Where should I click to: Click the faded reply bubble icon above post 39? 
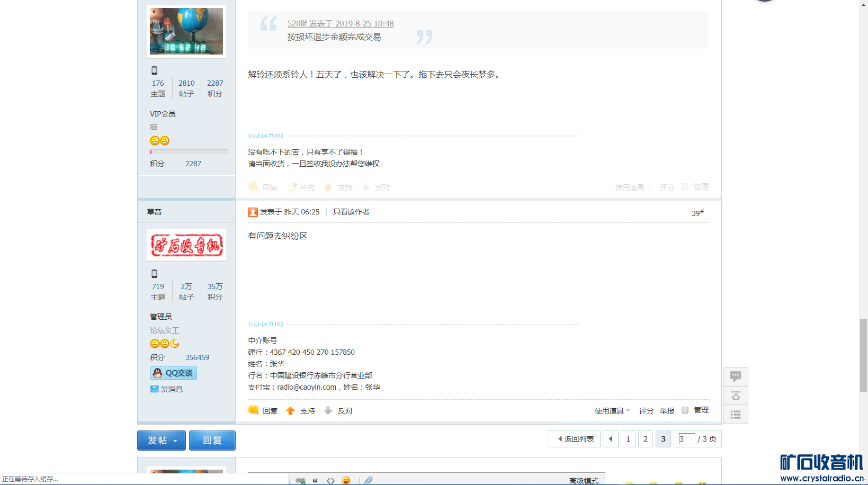(x=253, y=187)
